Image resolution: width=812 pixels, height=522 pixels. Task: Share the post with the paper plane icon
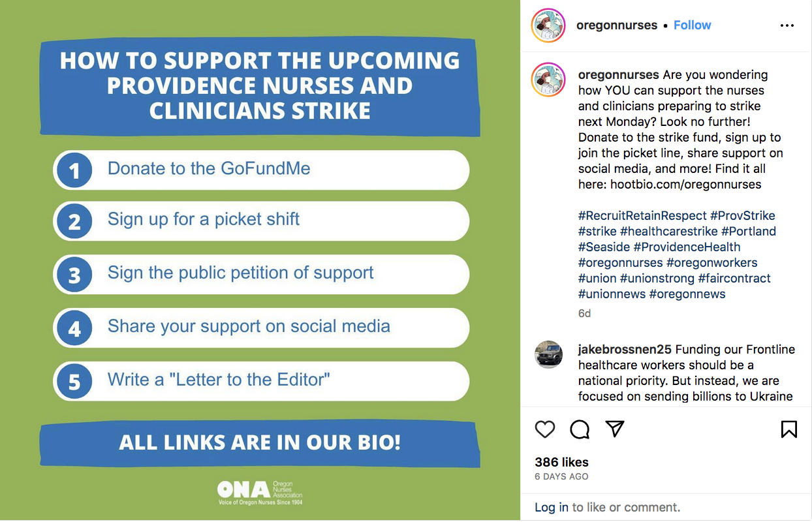pyautogui.click(x=615, y=429)
